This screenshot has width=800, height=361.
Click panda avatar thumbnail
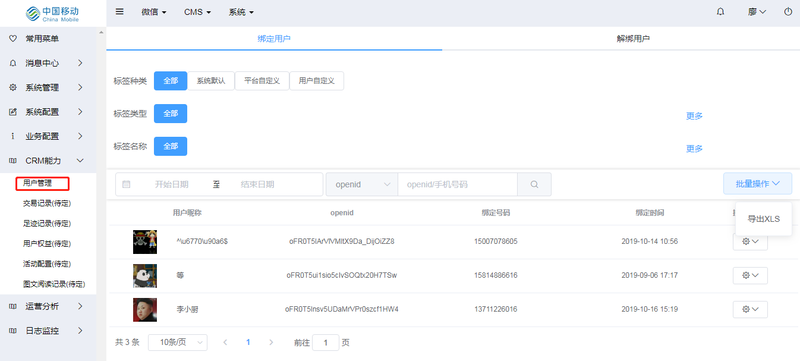145,276
